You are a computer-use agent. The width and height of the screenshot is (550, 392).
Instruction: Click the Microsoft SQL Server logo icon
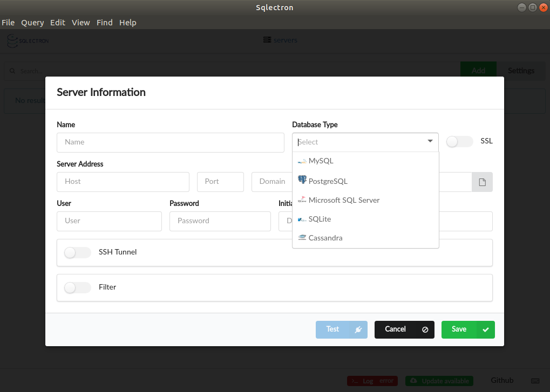302,200
